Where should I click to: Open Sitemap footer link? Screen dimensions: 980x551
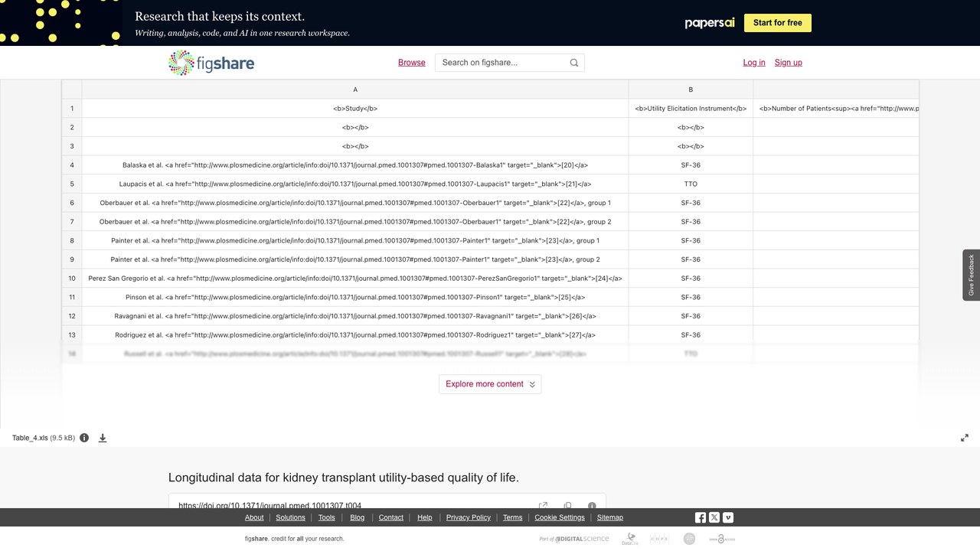point(610,517)
